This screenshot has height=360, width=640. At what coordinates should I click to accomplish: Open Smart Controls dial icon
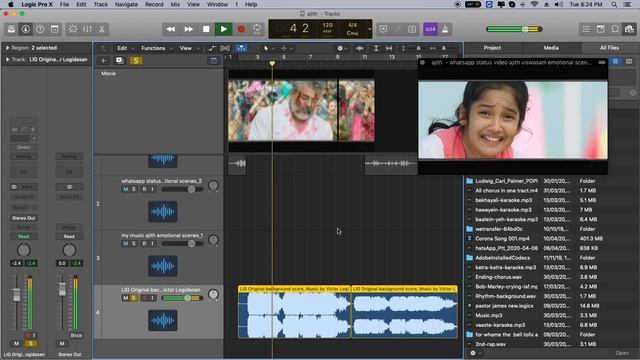[73, 29]
